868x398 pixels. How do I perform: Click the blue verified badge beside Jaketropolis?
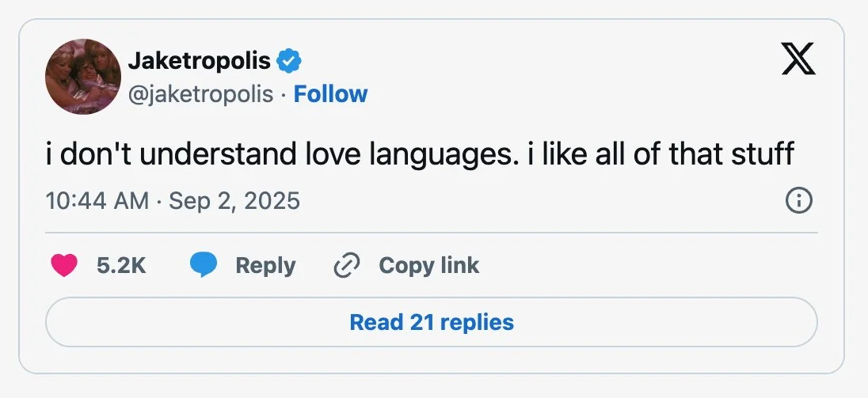(x=288, y=61)
